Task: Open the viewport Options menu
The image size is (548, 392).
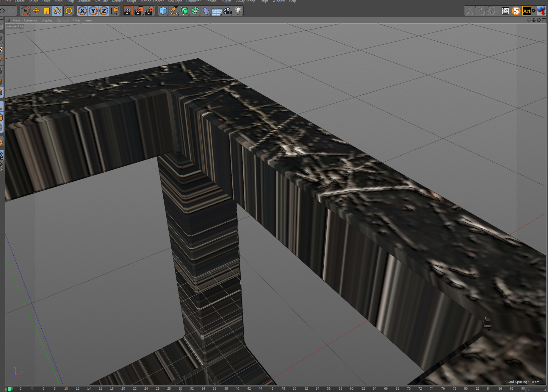Action: (62, 20)
